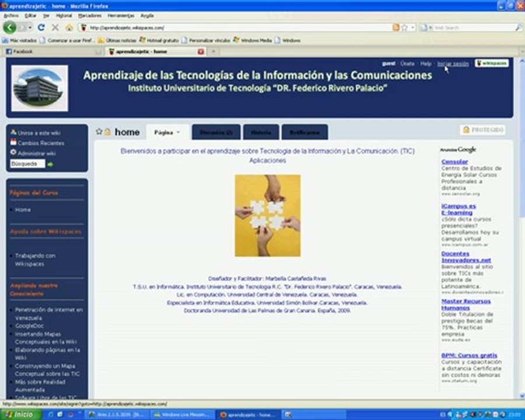The height and width of the screenshot is (420, 525).
Task: Expand the back/forward history dropdown arrow
Action: (29, 27)
